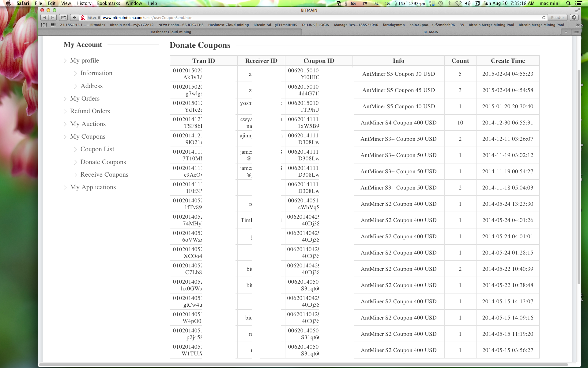Screen dimensions: 588x368
Task: Open the Bluetooth menu bar icon
Action: (450, 3)
